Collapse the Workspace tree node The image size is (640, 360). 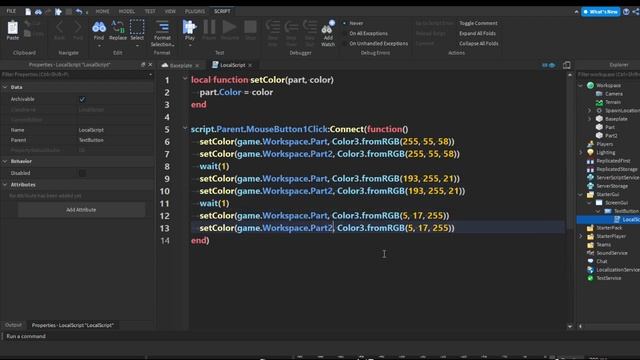pyautogui.click(x=581, y=85)
